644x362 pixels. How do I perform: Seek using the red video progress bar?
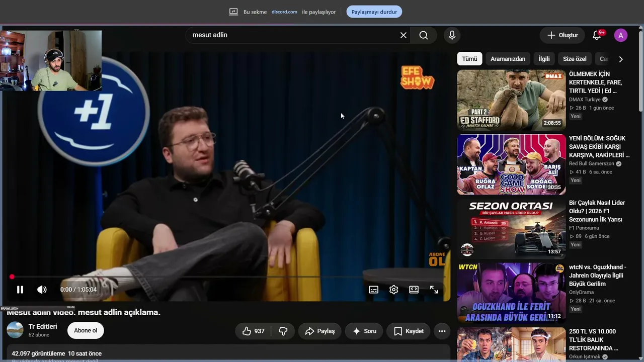pos(227,277)
